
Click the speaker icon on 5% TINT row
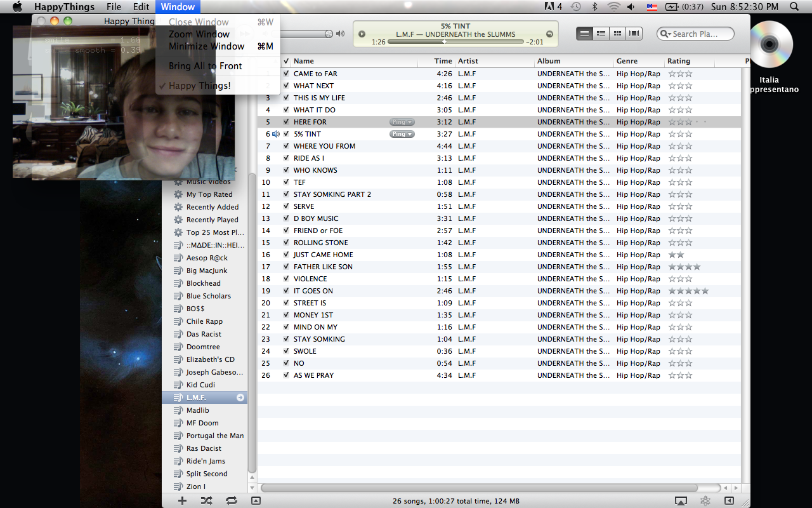(276, 134)
